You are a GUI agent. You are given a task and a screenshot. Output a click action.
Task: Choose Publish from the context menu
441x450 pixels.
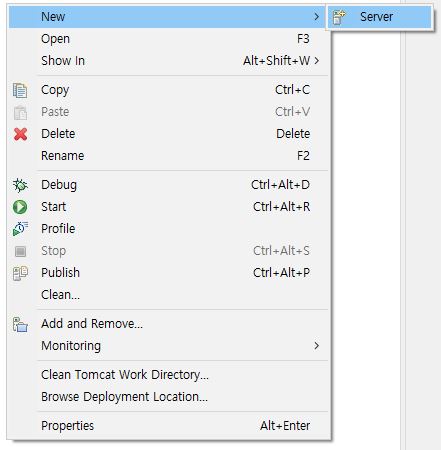coord(170,273)
